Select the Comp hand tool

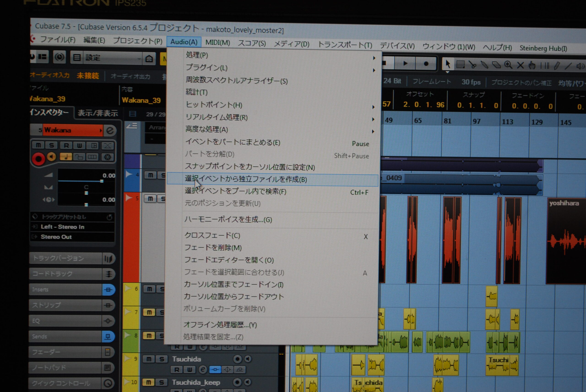coord(532,66)
